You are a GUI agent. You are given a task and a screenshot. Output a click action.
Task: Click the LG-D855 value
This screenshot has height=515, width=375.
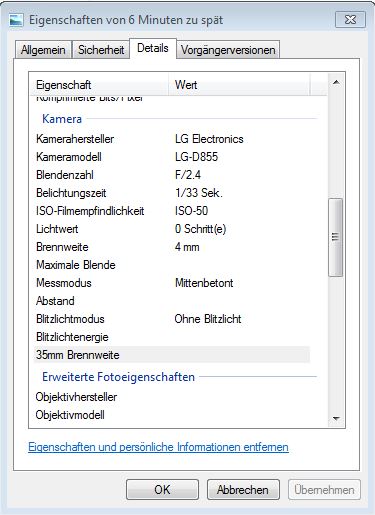tap(196, 157)
